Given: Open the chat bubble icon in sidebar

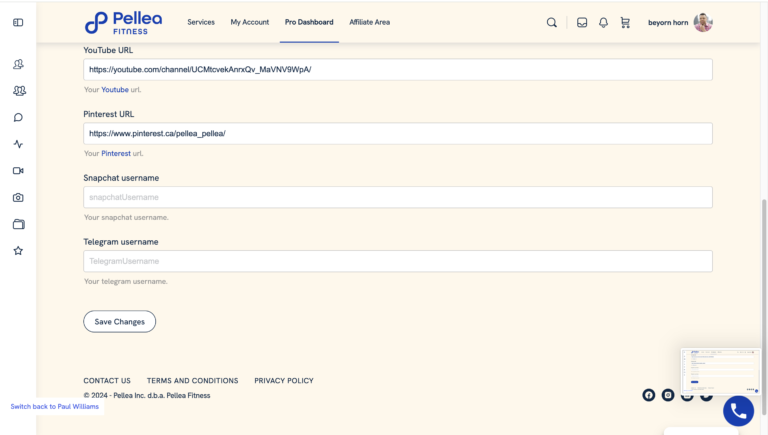Looking at the screenshot, I should [18, 118].
